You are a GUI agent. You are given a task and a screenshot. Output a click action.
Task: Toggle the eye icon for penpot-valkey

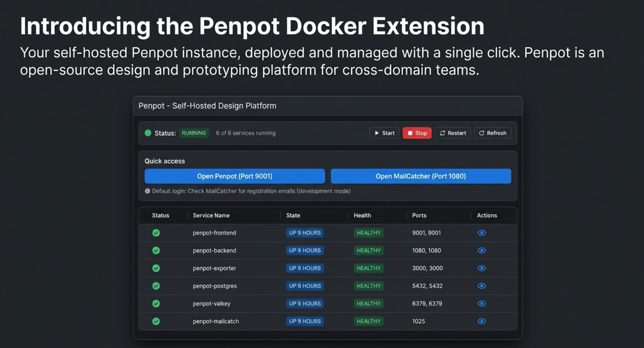tap(481, 303)
